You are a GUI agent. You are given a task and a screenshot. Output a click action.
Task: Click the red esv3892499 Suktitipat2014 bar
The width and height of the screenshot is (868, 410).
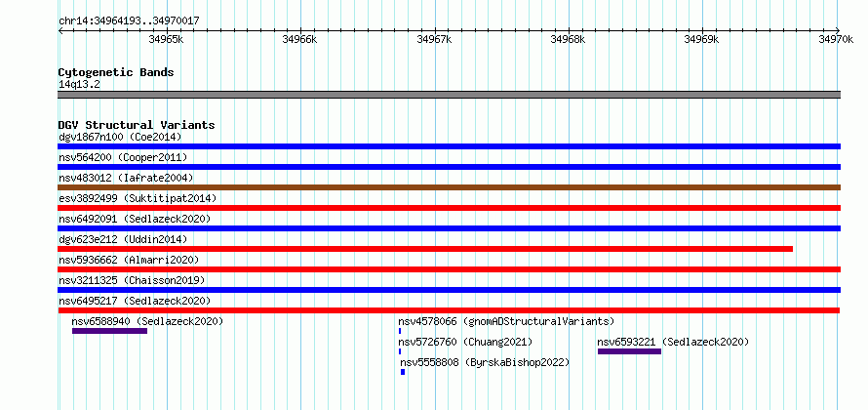click(x=449, y=208)
